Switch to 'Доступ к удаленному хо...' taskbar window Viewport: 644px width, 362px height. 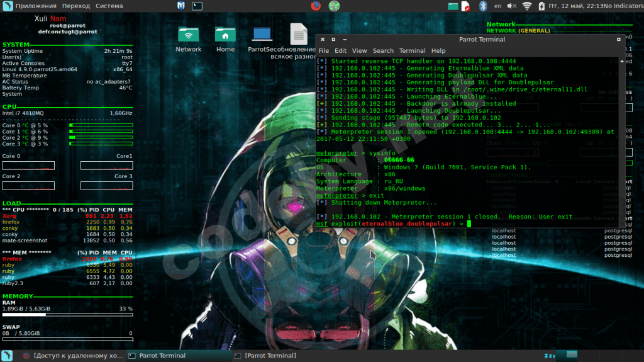[x=73, y=356]
